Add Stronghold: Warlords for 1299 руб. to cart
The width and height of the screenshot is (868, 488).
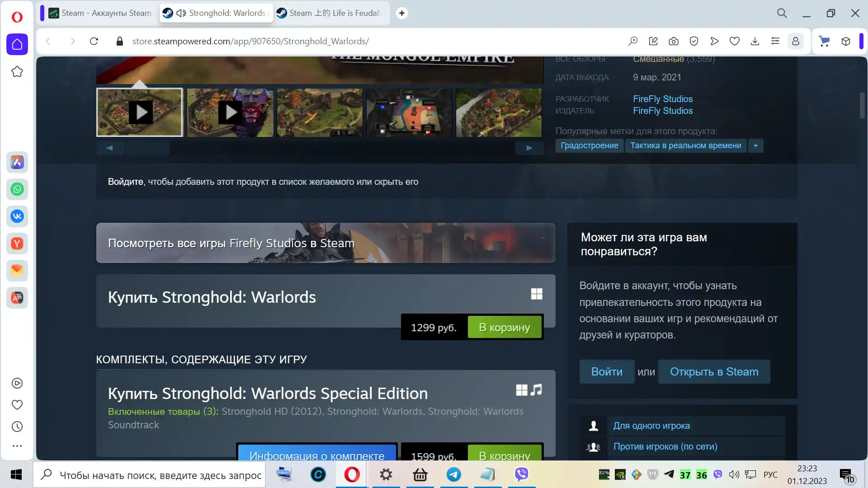[x=504, y=328]
